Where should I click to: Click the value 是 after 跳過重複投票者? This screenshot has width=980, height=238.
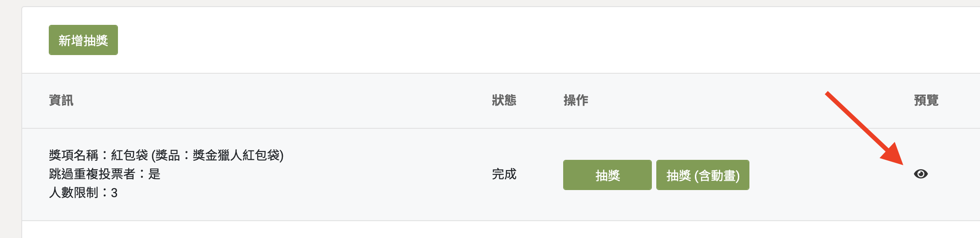[x=154, y=174]
